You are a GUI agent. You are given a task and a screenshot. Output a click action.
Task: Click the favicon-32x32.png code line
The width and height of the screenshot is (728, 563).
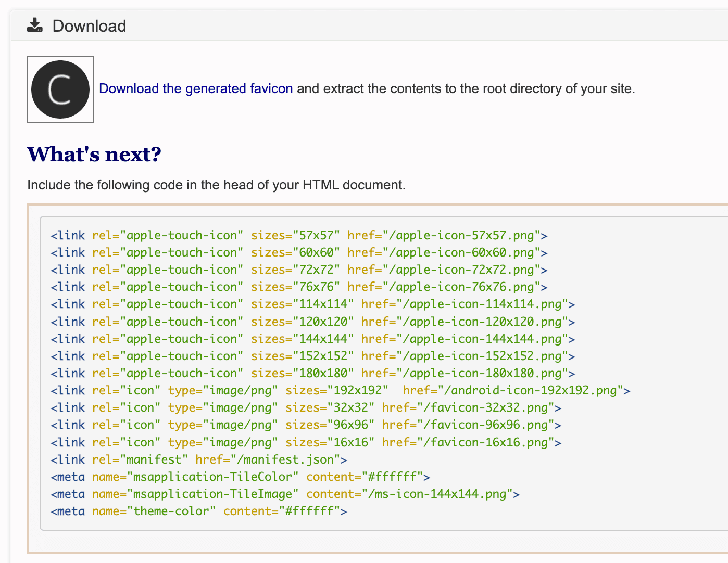coord(306,407)
